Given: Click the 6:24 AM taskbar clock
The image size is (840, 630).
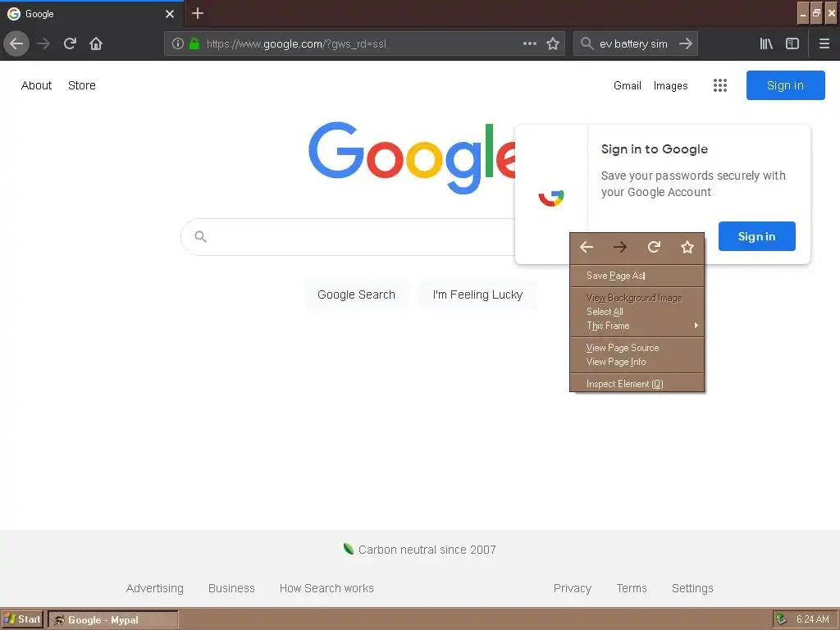Looking at the screenshot, I should pyautogui.click(x=813, y=619).
